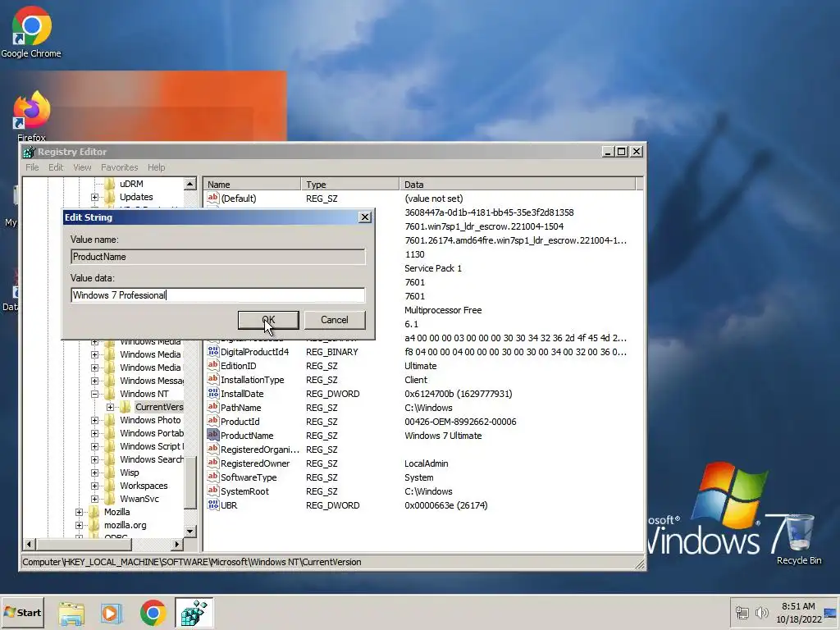The image size is (840, 630).
Task: Select the Wisp tree item
Action: 129,472
